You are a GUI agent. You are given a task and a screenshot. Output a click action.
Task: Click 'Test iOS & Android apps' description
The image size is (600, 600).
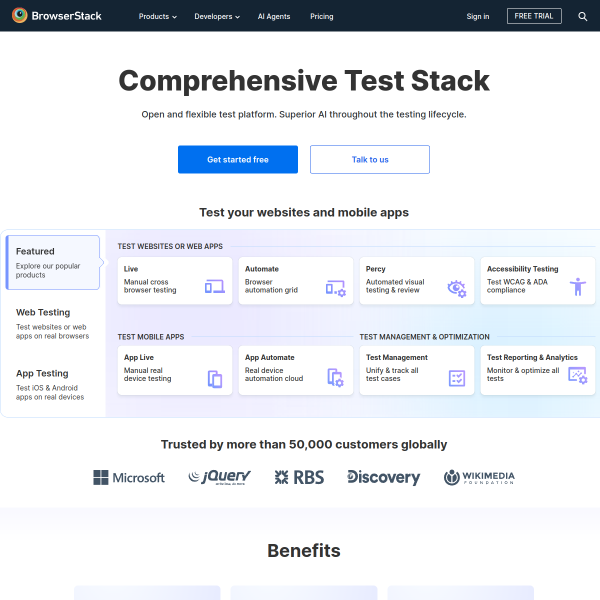click(x=50, y=392)
